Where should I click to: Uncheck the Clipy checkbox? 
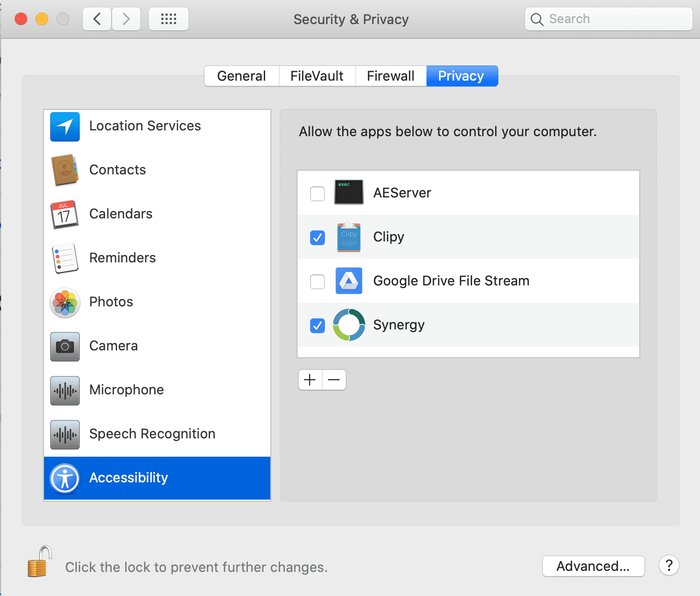[x=318, y=238]
